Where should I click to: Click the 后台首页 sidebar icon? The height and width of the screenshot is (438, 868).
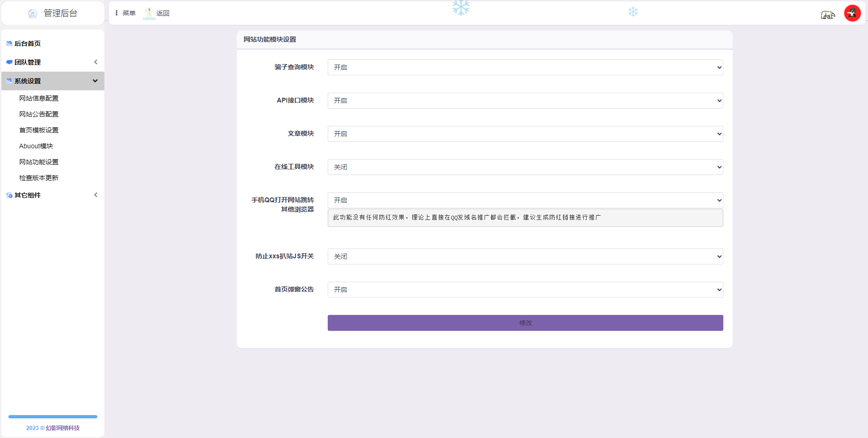tap(9, 44)
